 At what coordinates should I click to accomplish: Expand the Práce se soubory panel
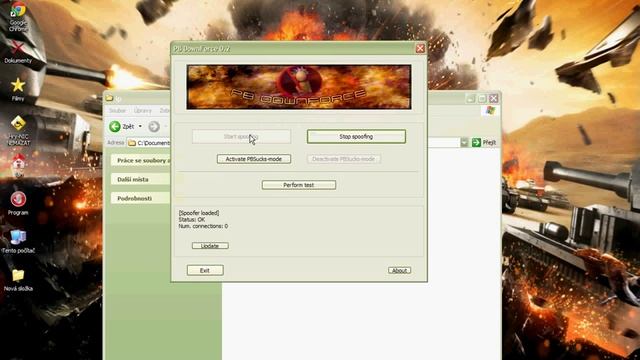(142, 160)
